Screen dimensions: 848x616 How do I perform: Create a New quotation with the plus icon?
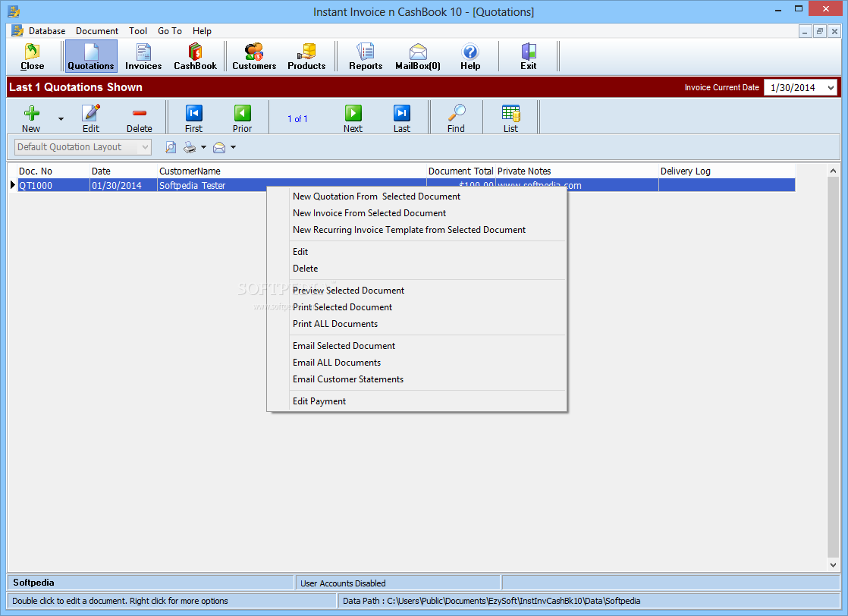point(31,118)
